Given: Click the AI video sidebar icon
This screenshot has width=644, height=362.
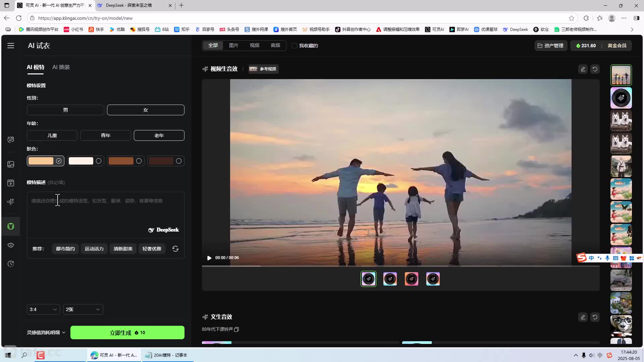Looking at the screenshot, I should point(11,183).
